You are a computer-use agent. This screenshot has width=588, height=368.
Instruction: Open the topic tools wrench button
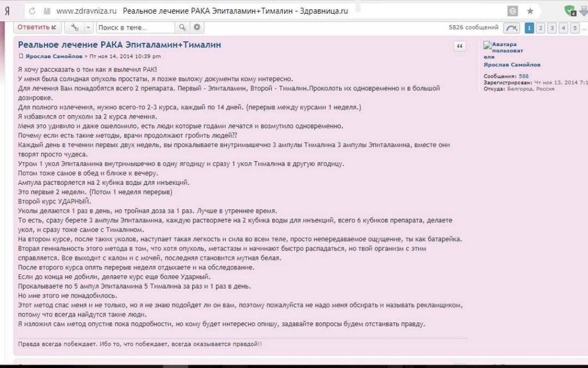[x=74, y=27]
